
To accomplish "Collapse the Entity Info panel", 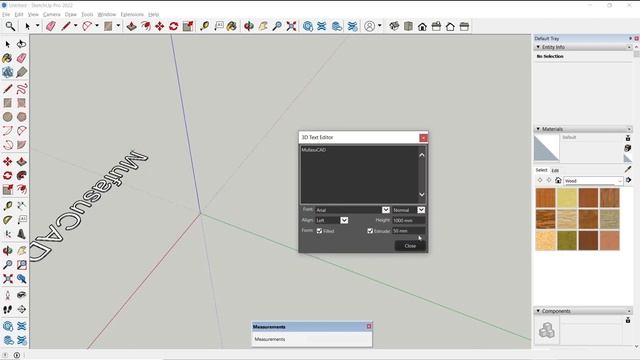I will [x=538, y=47].
